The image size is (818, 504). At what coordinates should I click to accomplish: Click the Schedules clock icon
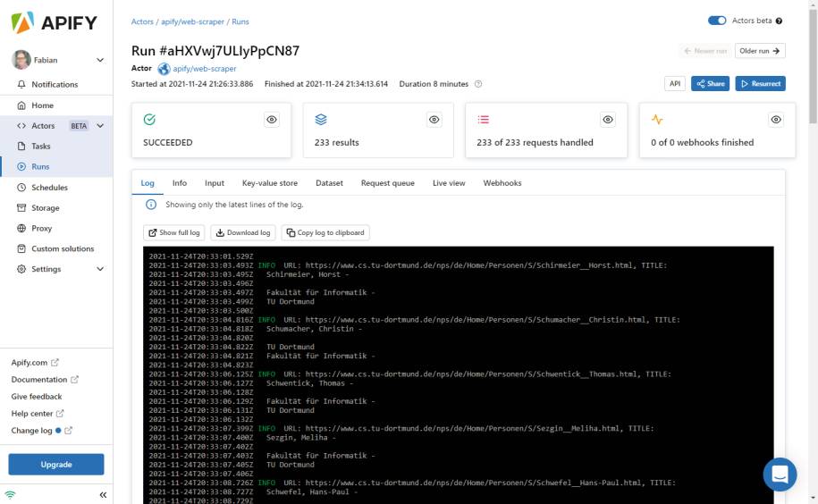(21, 187)
